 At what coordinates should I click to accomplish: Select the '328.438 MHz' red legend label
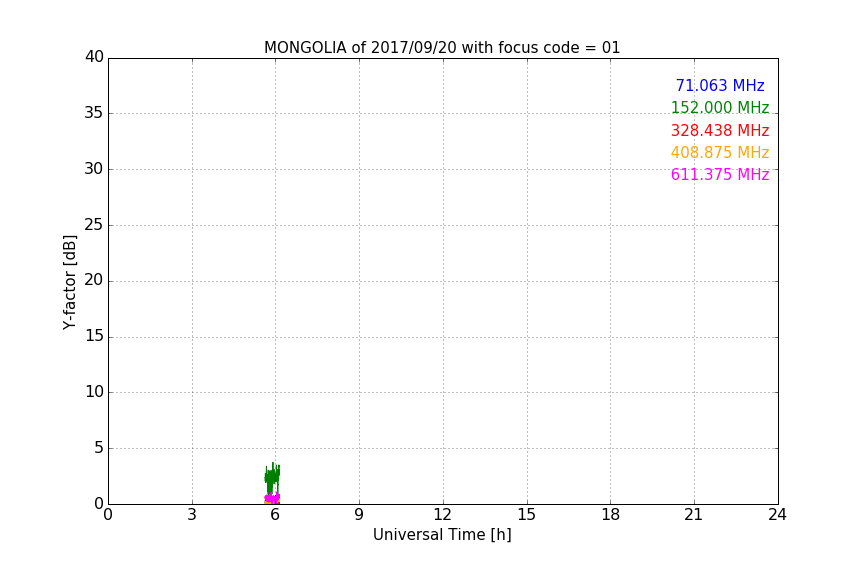click(720, 130)
